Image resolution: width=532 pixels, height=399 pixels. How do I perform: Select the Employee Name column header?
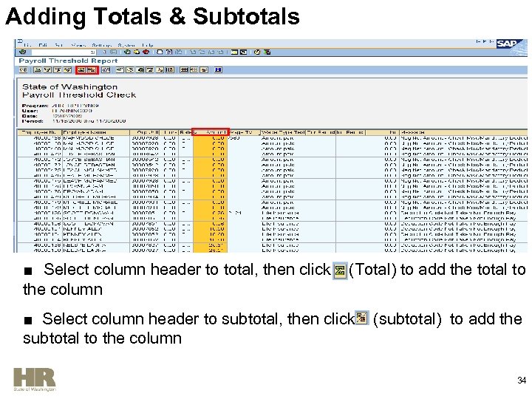point(95,132)
